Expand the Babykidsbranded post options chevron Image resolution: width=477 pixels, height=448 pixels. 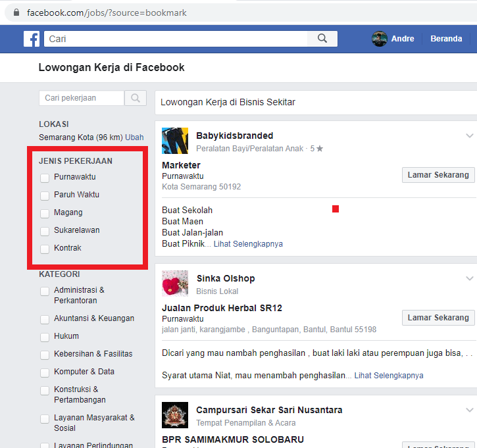(470, 136)
